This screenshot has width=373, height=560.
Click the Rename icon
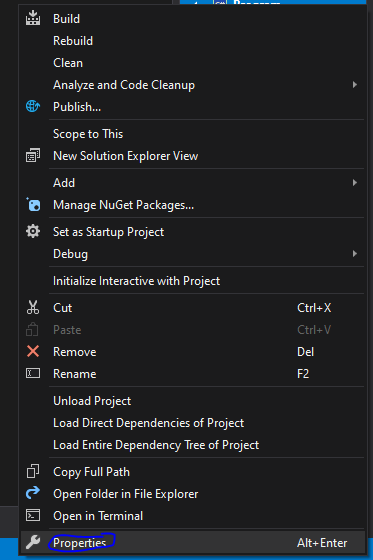(33, 374)
